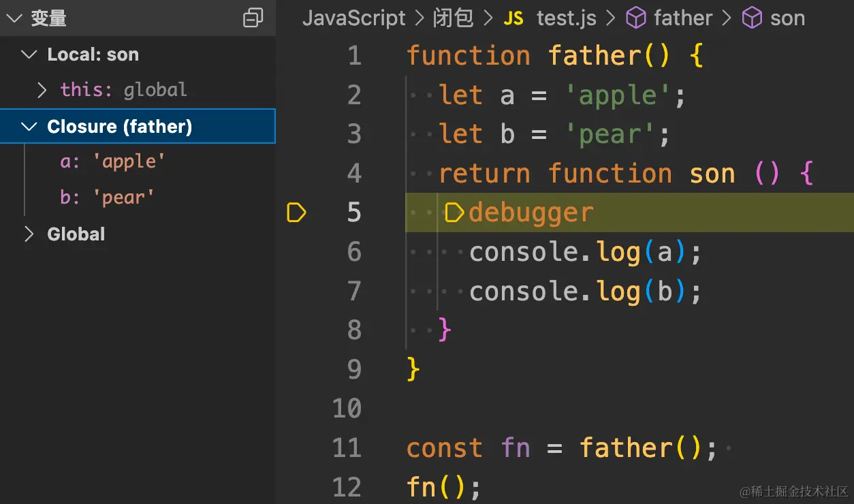Click the inline breakpoint marker before debugger

tap(454, 213)
